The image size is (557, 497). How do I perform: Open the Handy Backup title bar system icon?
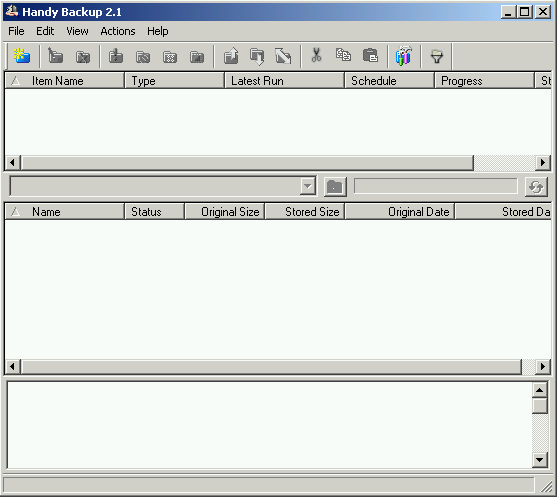pyautogui.click(x=11, y=11)
